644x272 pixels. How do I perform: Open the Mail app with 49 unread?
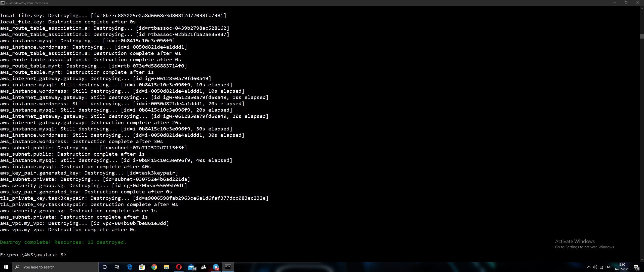click(191, 267)
